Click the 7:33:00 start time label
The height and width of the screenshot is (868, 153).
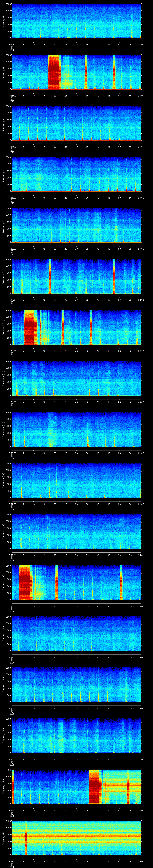click(12, 606)
